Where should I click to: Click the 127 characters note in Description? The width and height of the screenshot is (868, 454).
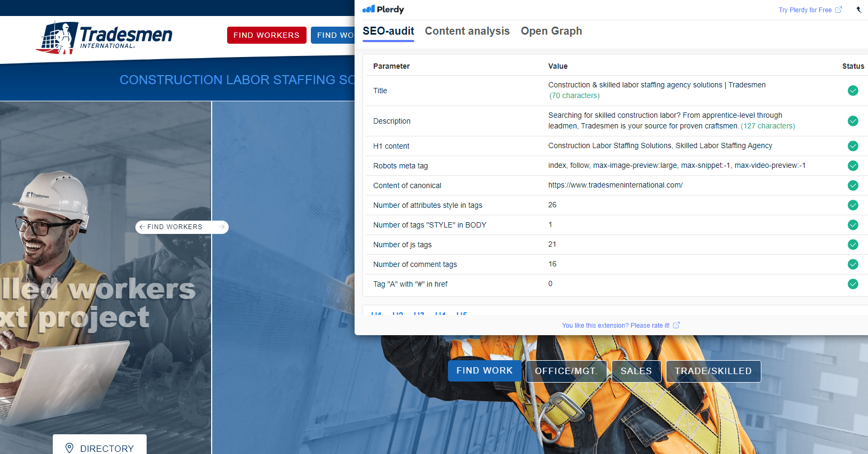coord(768,126)
